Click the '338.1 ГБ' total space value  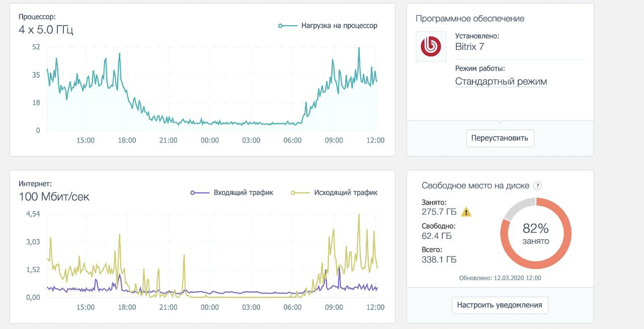(439, 259)
